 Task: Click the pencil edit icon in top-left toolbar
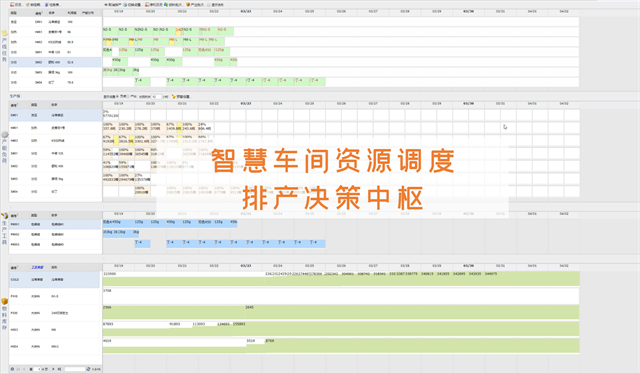click(x=28, y=5)
